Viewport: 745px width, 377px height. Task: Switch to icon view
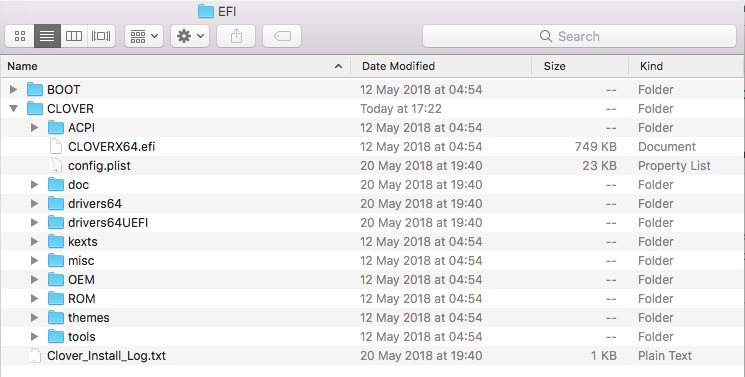click(20, 36)
